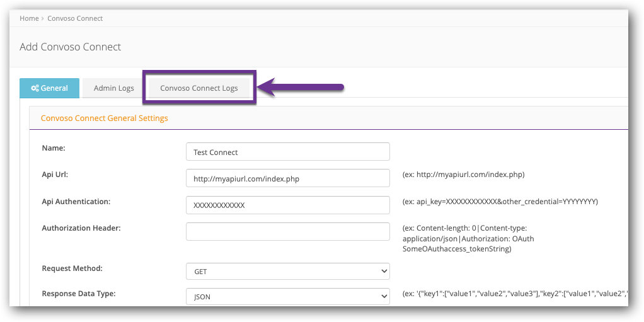Click the gears icon on General tab
The image size is (644, 322).
coord(35,88)
